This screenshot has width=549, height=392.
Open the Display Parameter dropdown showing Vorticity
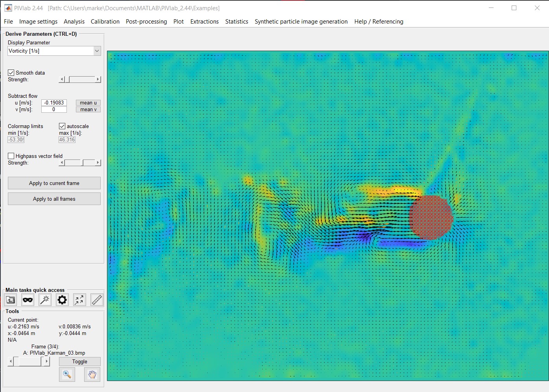(x=54, y=51)
